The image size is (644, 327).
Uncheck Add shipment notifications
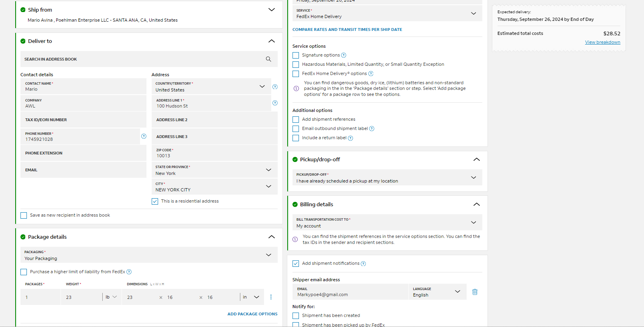[296, 264]
